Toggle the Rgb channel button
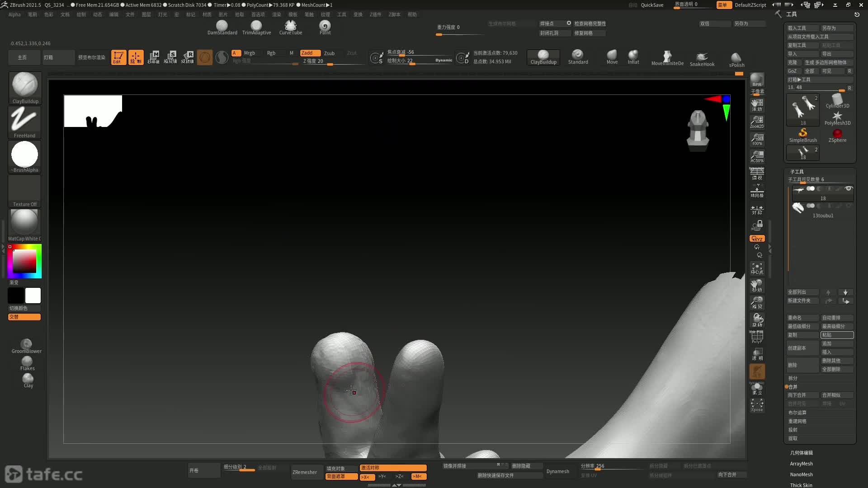The width and height of the screenshot is (868, 488). [271, 53]
